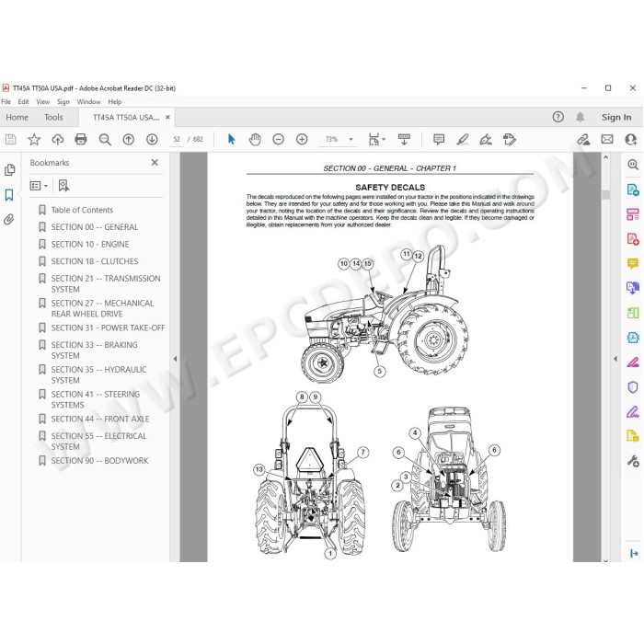
Task: Open SECTION 35 -- HYDRAULIC SYSTEM bookmark
Action: [98, 375]
